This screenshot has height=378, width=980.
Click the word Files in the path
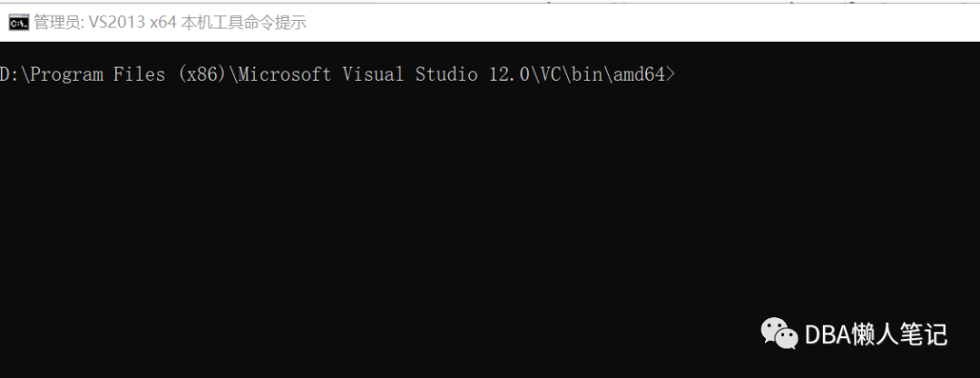(139, 75)
